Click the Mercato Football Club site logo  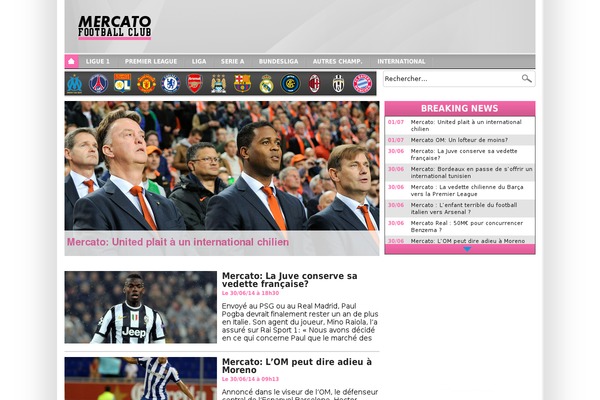(114, 28)
